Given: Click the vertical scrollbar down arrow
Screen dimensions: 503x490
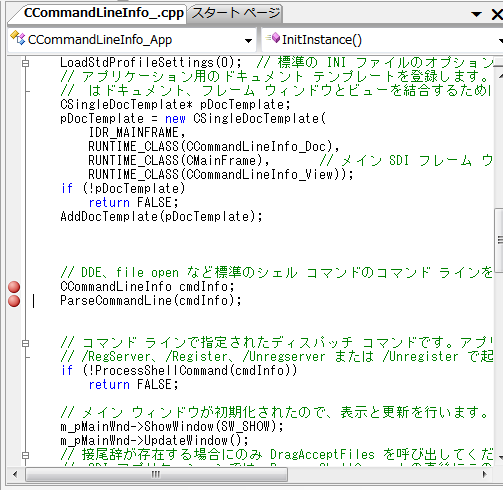Looking at the screenshot, I should coord(500,457).
